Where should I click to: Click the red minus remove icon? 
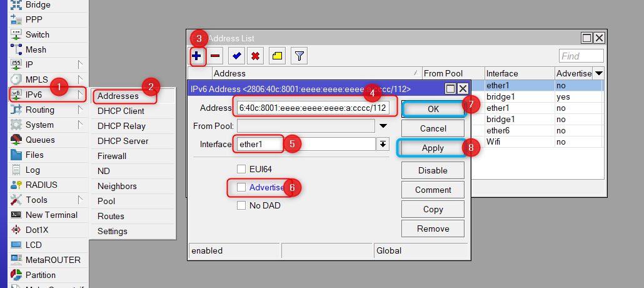(x=216, y=56)
